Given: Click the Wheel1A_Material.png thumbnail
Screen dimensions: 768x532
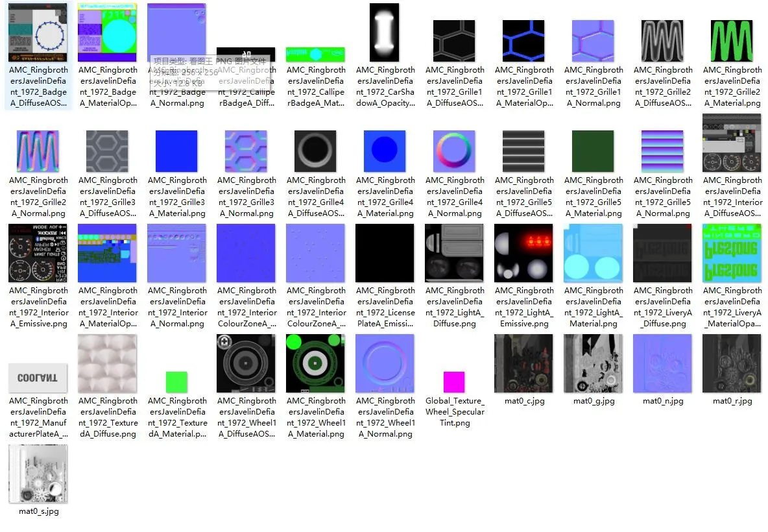Looking at the screenshot, I should coord(315,363).
